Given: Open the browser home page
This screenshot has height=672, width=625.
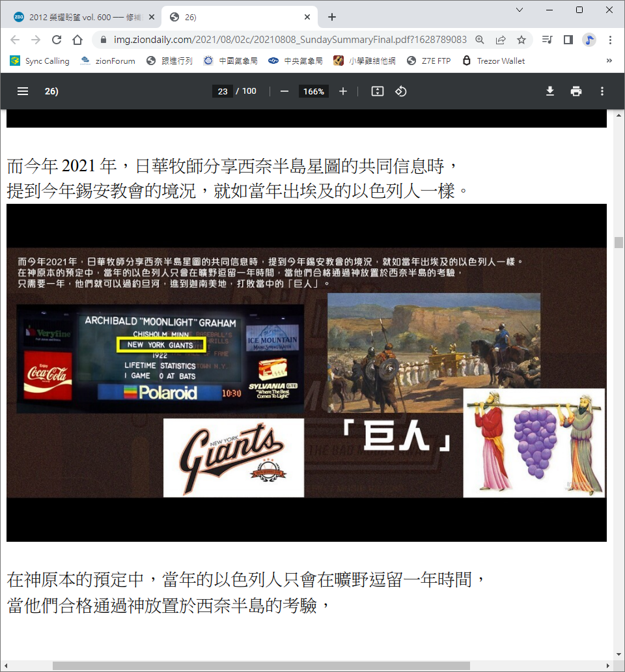Looking at the screenshot, I should click(77, 40).
